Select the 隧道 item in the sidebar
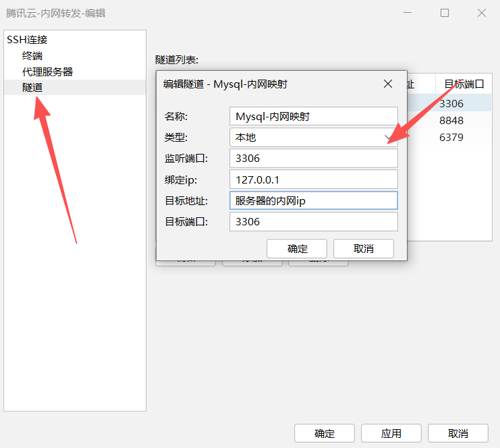The height and width of the screenshot is (448, 500). point(32,87)
